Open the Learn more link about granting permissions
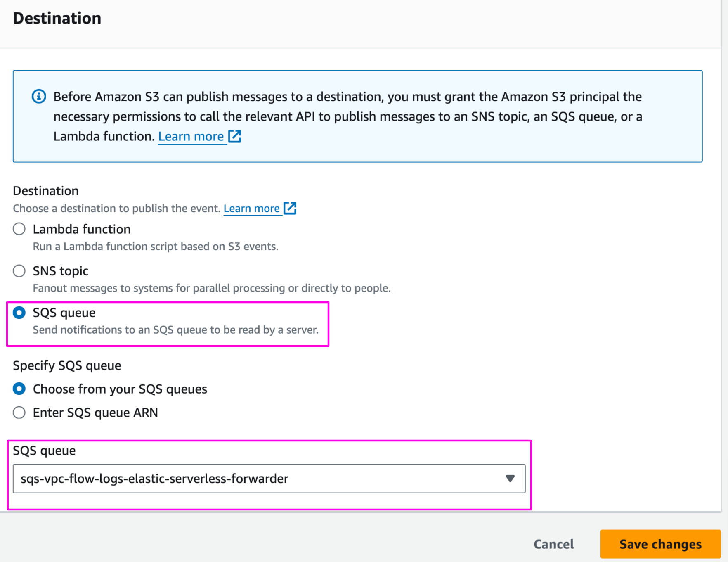 [x=191, y=136]
